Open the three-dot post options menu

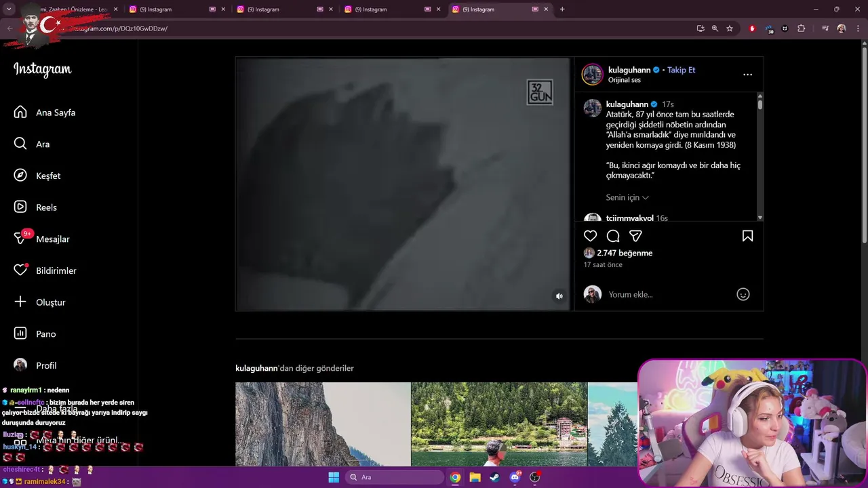coord(747,75)
